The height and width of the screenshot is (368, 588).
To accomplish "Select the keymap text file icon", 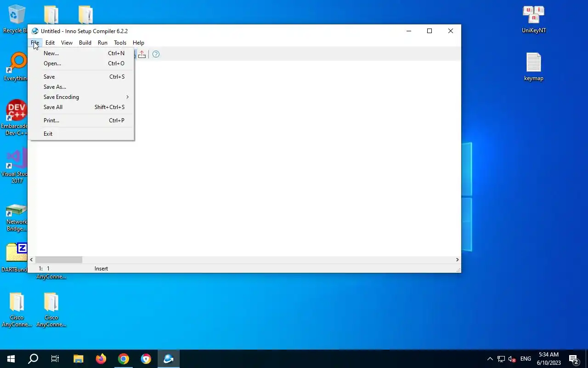I will click(534, 67).
